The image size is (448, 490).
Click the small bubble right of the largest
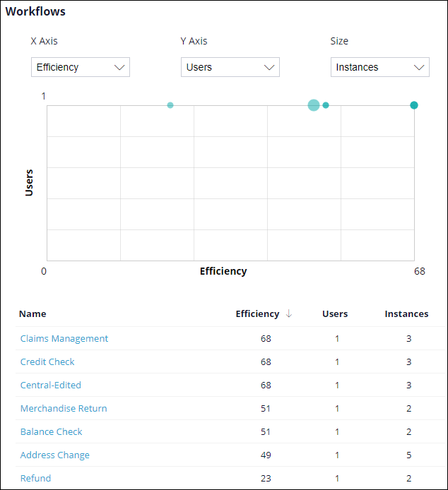click(326, 105)
